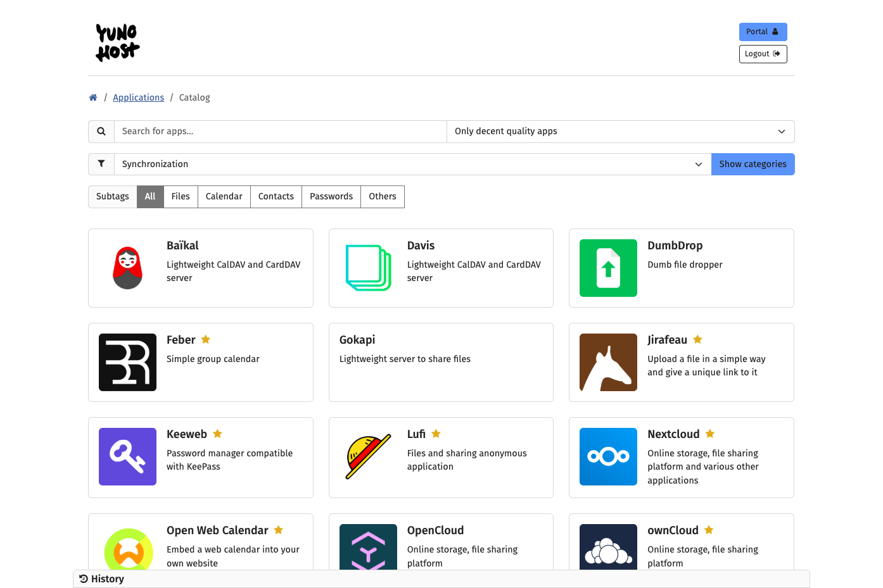This screenshot has width=883, height=588.
Task: Open the Nextcloud app icon
Action: pos(608,456)
